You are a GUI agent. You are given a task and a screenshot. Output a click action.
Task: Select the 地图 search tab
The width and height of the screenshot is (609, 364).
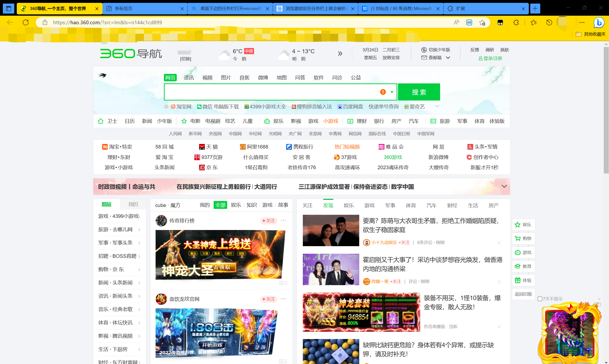point(281,77)
